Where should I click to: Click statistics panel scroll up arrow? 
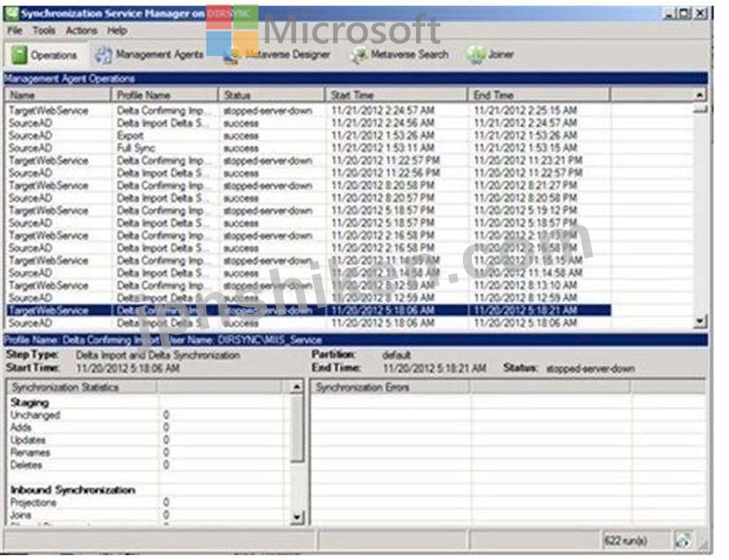[297, 387]
